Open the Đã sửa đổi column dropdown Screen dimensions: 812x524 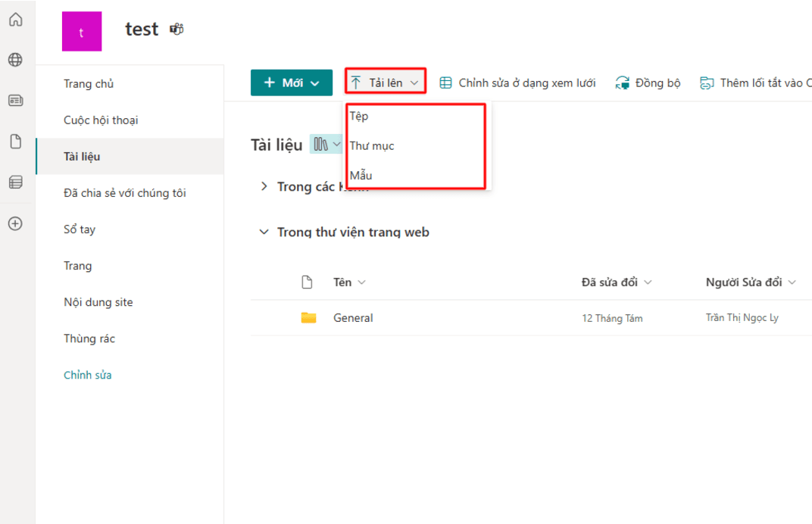click(648, 282)
